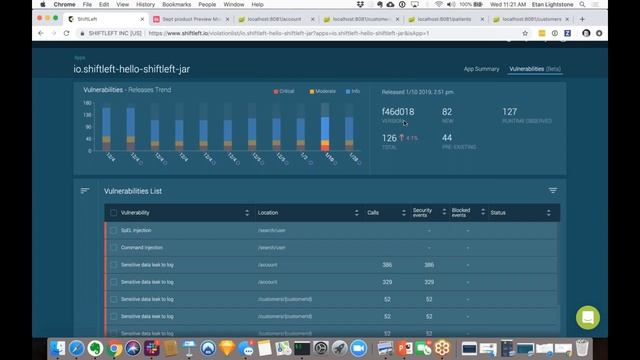The width and height of the screenshot is (640, 360).
Task: Close the ShiftLeft browser tab
Action: pos(142,19)
